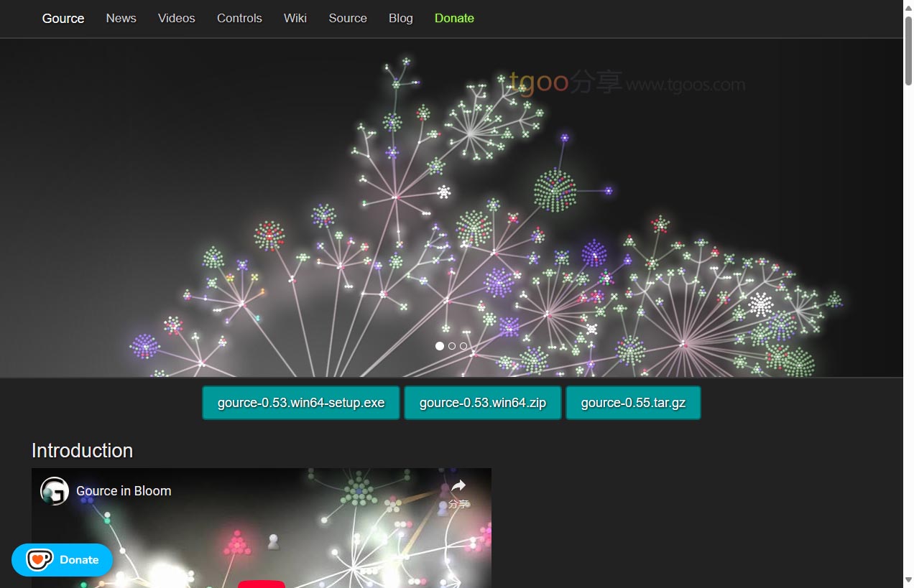Screen dimensions: 914x588
Task: Open the Gource in Bloom video title
Action: (124, 491)
